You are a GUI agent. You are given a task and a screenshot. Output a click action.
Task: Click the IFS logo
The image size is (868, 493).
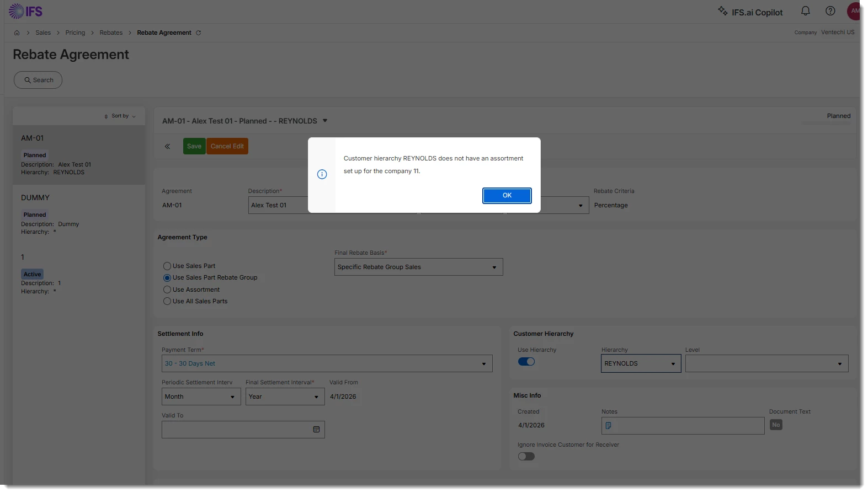pyautogui.click(x=25, y=11)
